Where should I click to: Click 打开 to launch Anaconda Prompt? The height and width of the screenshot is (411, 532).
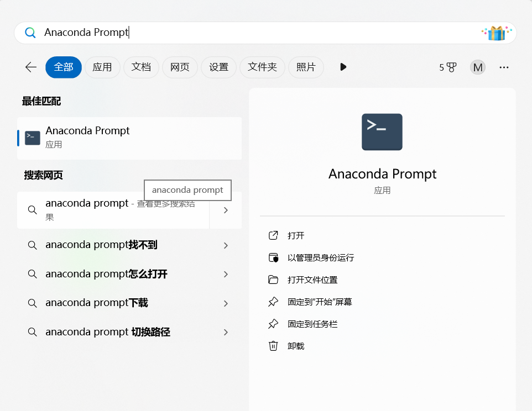[x=296, y=235]
